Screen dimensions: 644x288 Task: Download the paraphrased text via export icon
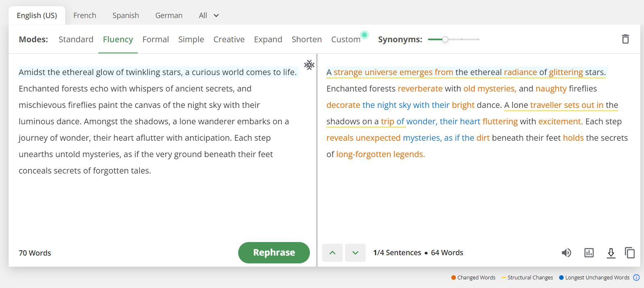tap(611, 253)
